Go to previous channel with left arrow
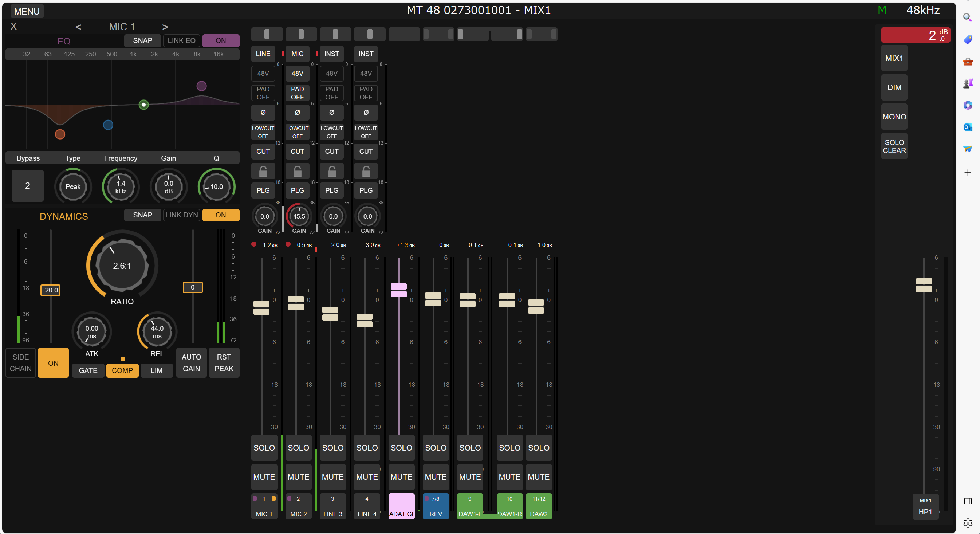980x534 pixels. coord(78,27)
